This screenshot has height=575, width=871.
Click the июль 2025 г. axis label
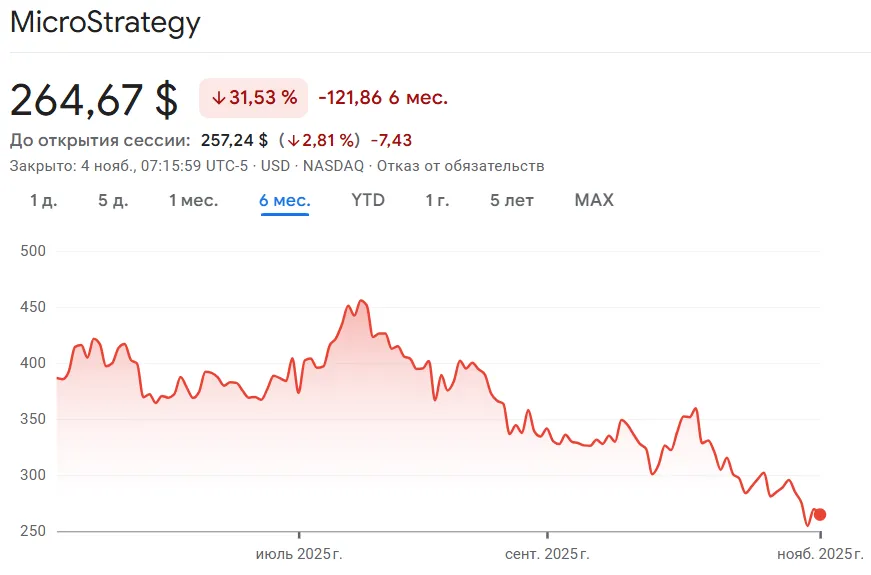[x=299, y=554]
